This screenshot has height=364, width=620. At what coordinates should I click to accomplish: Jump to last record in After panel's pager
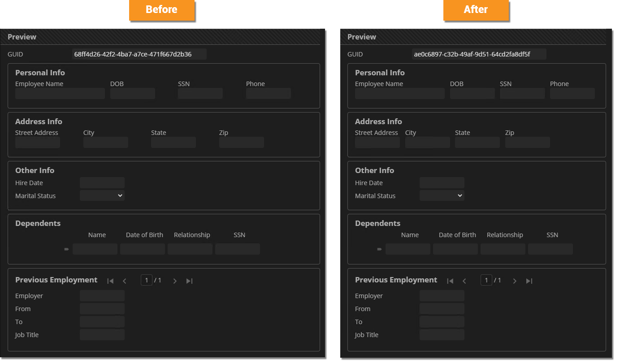click(x=529, y=281)
